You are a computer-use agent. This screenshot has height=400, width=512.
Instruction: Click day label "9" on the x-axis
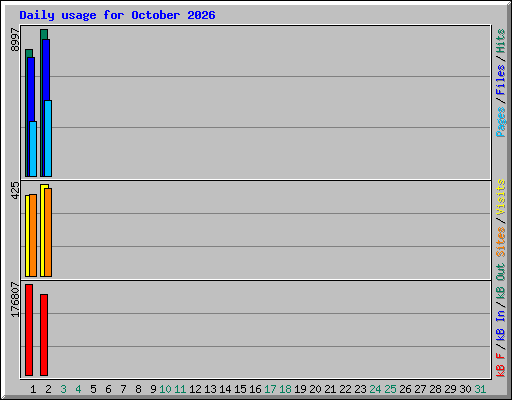coord(153,389)
